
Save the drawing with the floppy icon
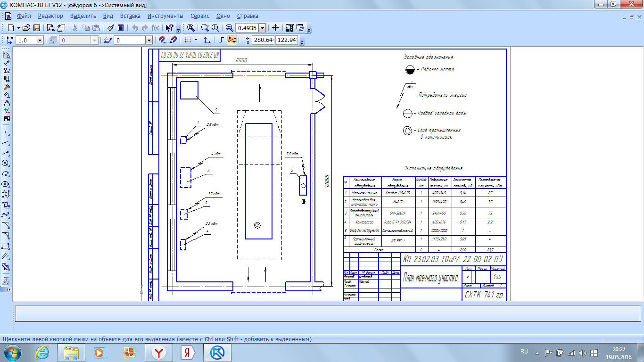tap(36, 28)
